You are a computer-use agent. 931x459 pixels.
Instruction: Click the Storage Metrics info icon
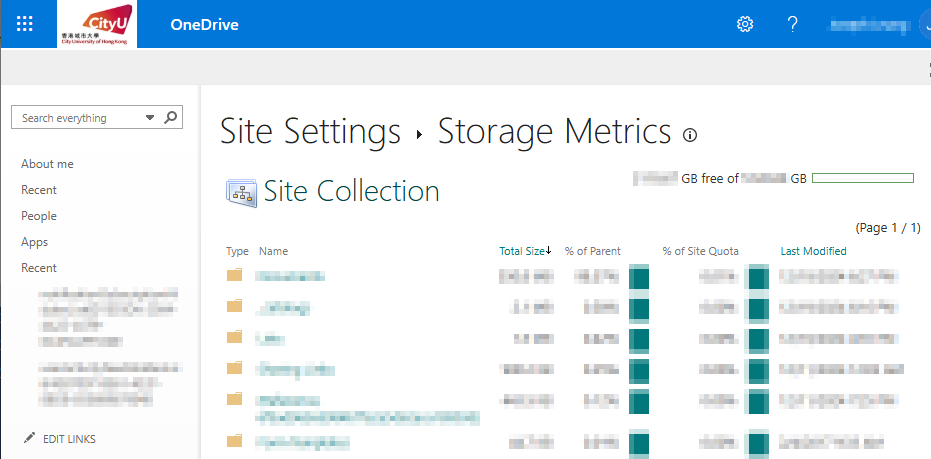[x=689, y=135]
